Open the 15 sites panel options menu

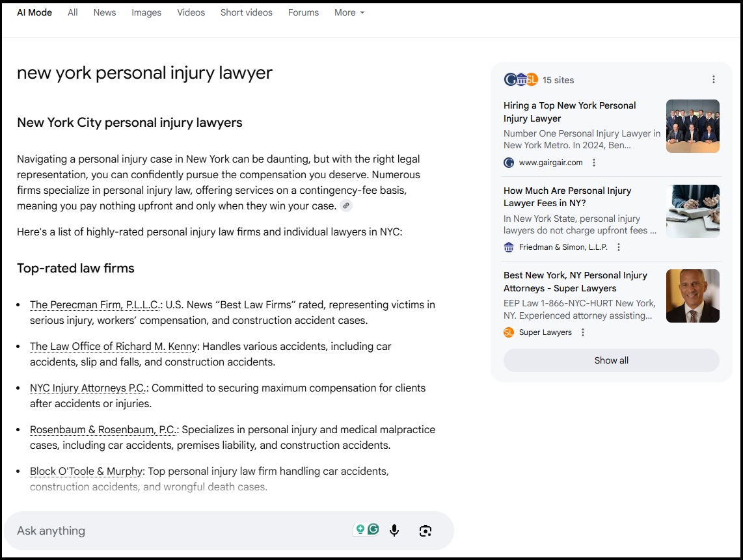pos(714,79)
